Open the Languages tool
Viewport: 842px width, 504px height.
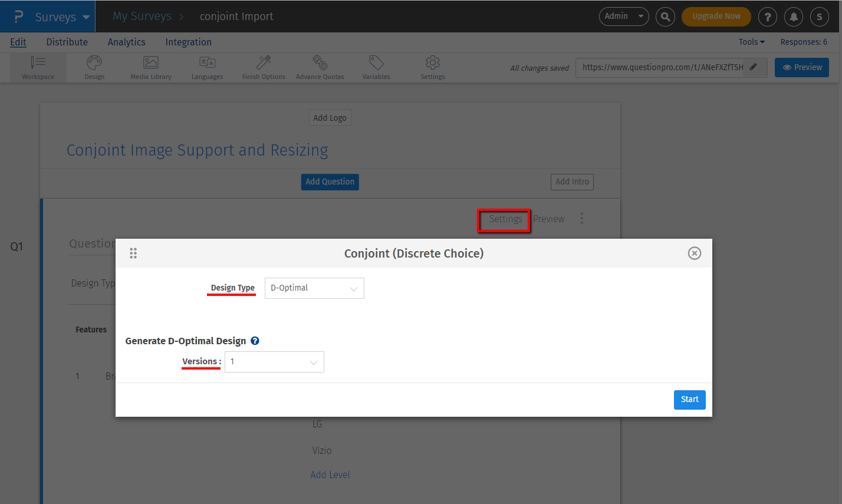tap(207, 62)
